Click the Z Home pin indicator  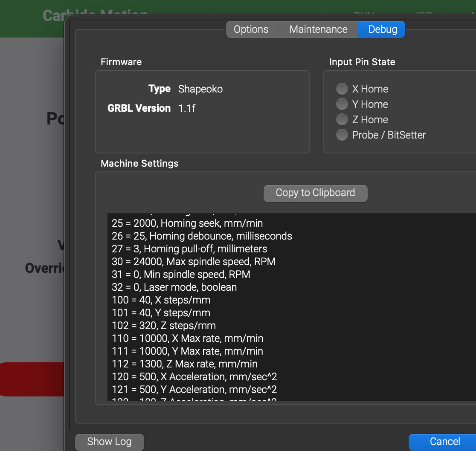pos(342,120)
